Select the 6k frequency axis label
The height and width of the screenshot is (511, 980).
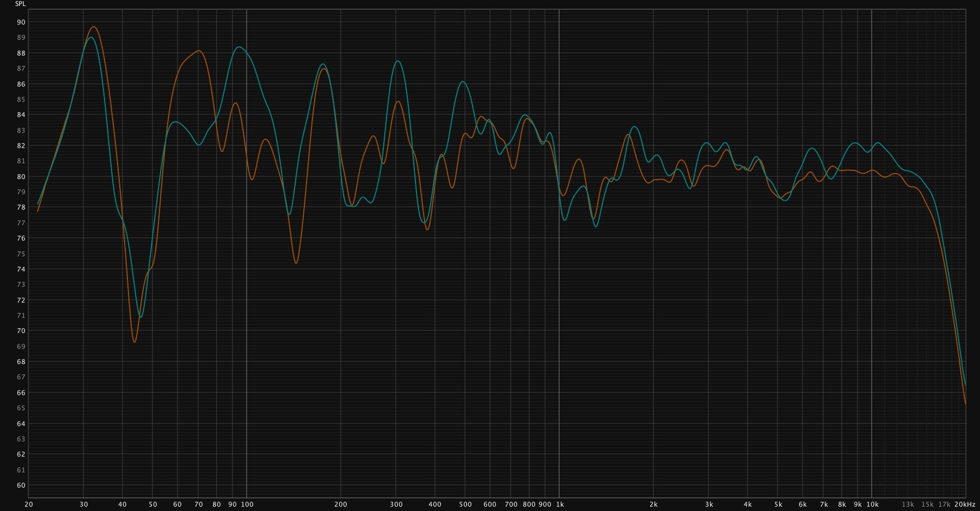(803, 504)
